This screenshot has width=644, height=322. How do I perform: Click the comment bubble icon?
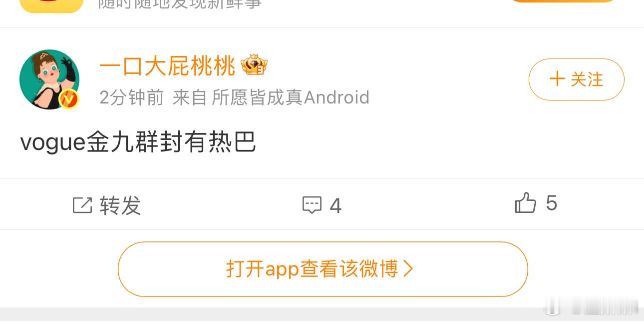[x=312, y=205]
